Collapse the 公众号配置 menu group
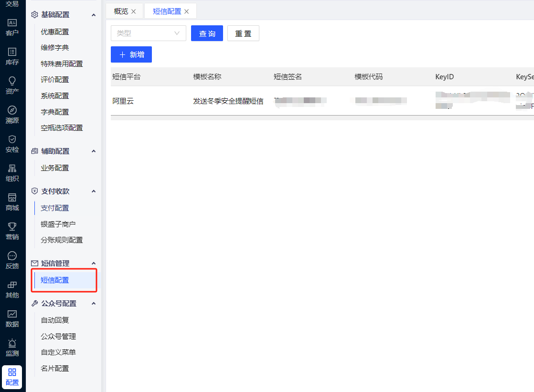The image size is (534, 392). click(x=94, y=304)
